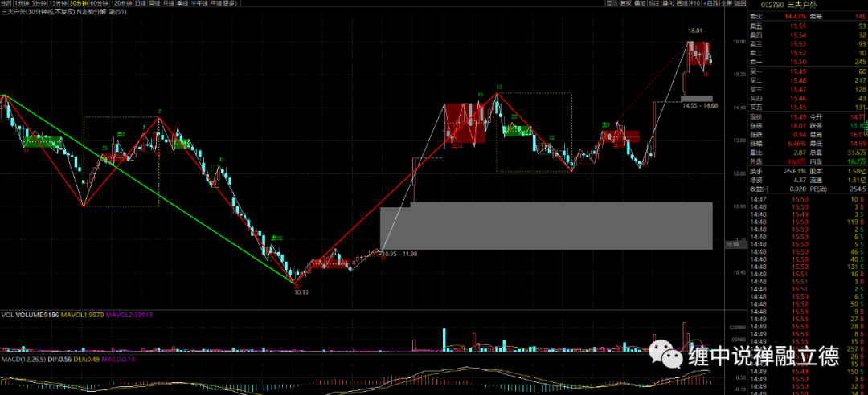The width and height of the screenshot is (868, 395).
Task: Click the MAVOL1:9979 label
Action: (x=81, y=314)
